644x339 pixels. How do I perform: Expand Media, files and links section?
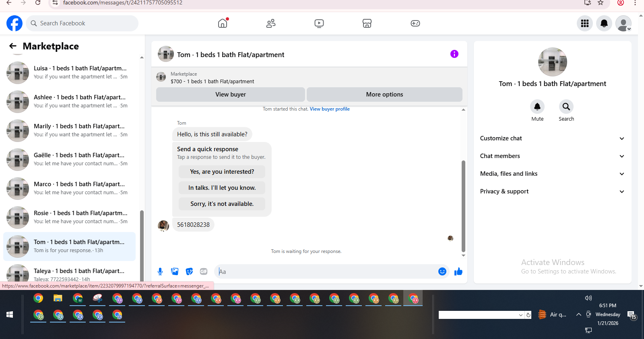[552, 174]
